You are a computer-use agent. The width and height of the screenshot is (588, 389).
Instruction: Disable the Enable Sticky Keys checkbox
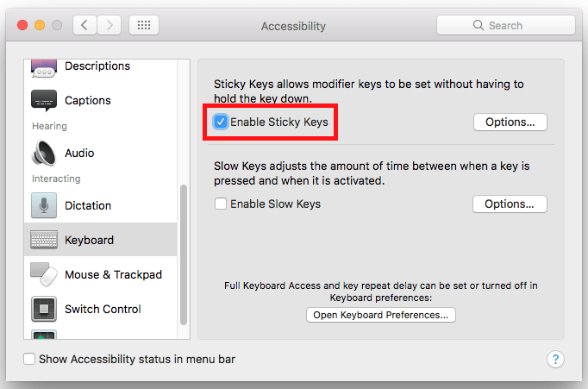(x=221, y=122)
